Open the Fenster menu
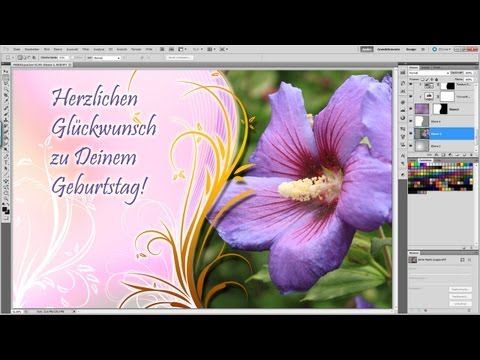 click(136, 49)
